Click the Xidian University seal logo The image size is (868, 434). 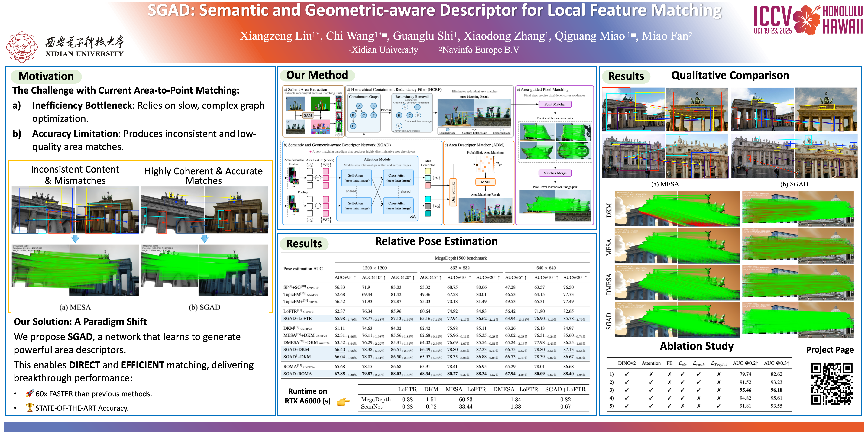pyautogui.click(x=21, y=47)
